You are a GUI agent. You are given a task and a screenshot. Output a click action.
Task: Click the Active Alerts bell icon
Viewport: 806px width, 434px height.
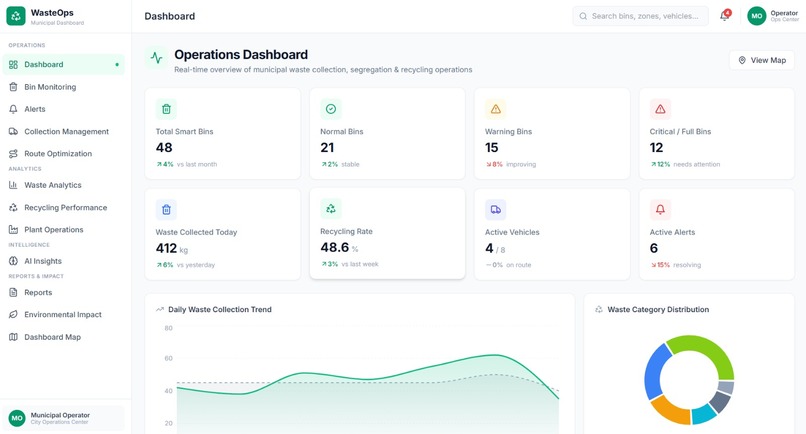[x=660, y=210]
